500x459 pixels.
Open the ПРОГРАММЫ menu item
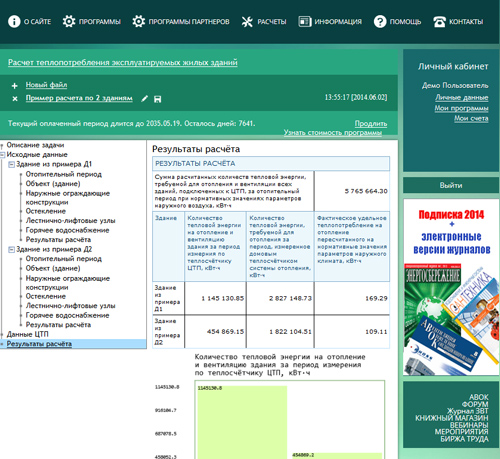[100, 22]
